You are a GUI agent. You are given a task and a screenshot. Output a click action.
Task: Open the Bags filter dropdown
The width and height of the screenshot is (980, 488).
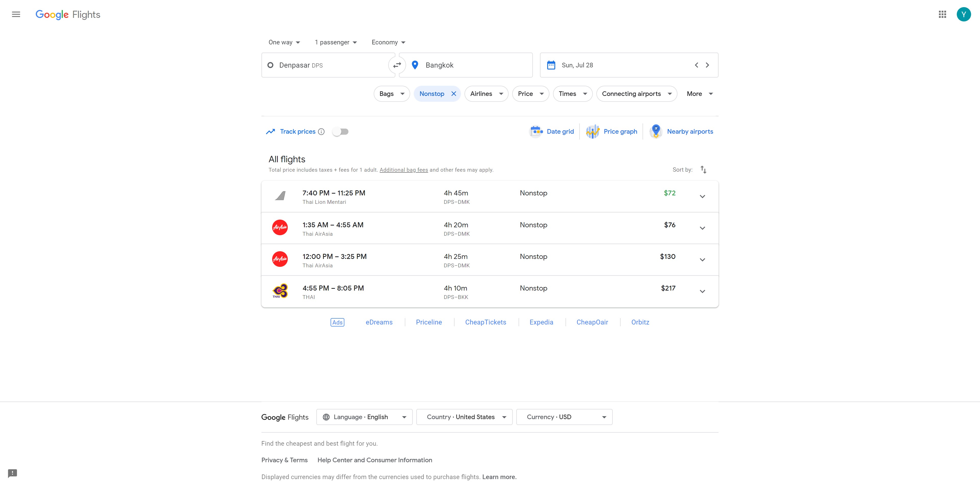click(392, 94)
